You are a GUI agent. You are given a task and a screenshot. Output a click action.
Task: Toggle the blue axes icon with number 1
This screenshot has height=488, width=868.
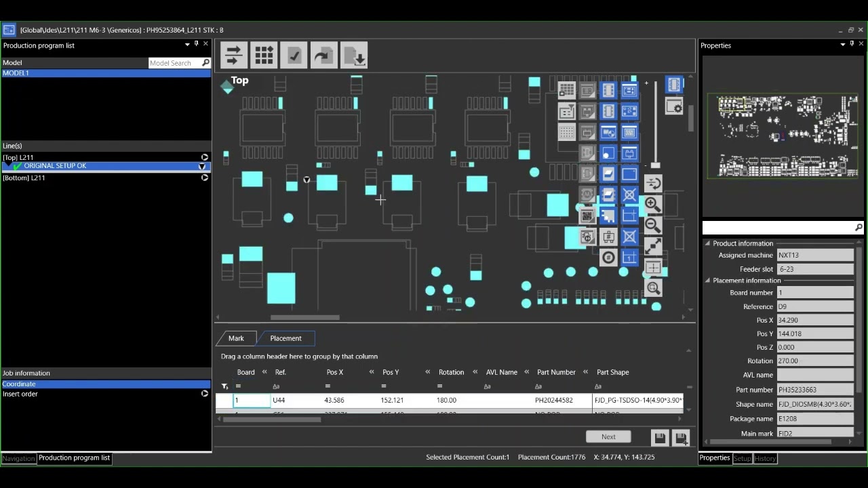click(x=629, y=258)
